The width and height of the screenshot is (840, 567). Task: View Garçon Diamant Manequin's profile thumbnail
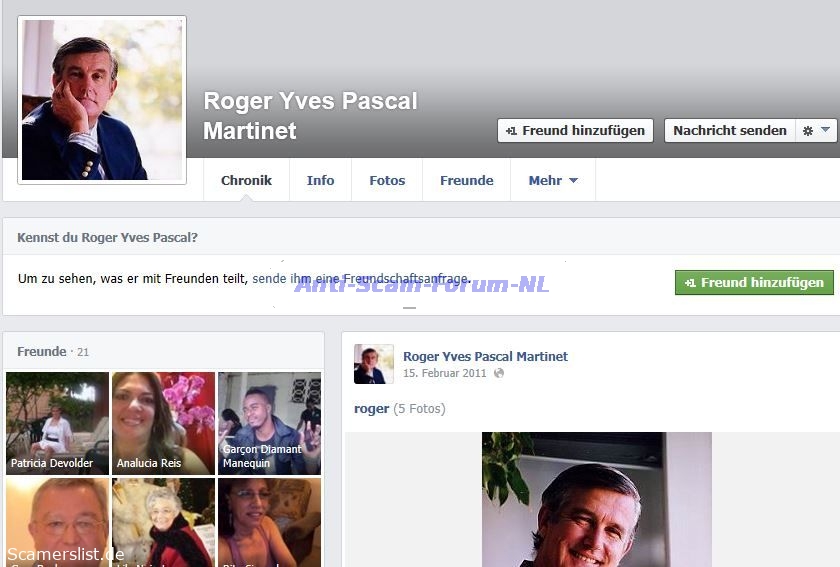pos(269,423)
